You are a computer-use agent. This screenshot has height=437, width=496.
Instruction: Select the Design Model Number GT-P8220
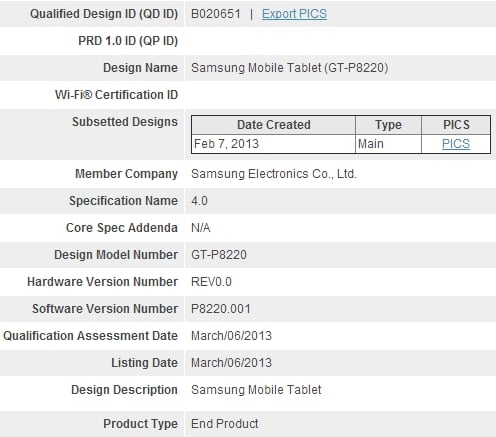click(219, 255)
